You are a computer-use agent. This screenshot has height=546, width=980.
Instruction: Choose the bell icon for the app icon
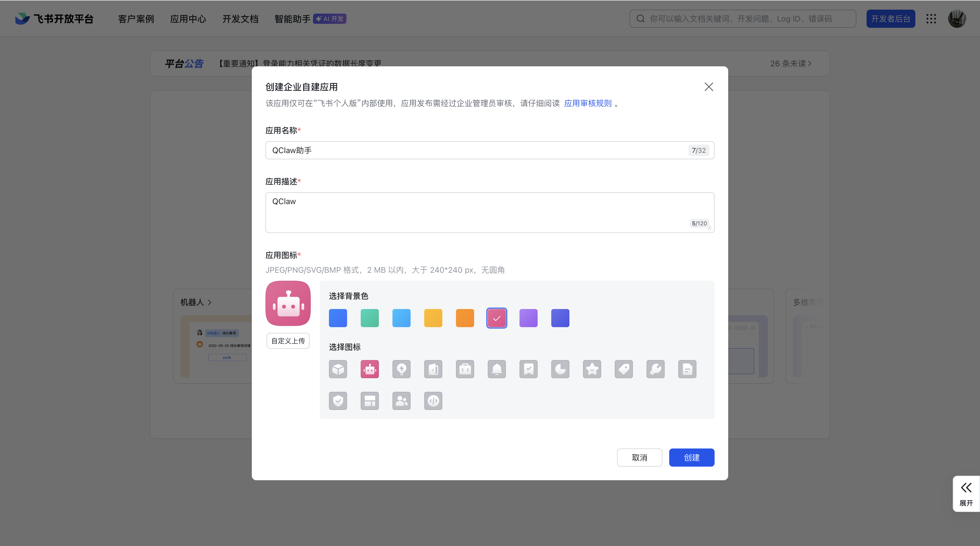click(x=497, y=369)
